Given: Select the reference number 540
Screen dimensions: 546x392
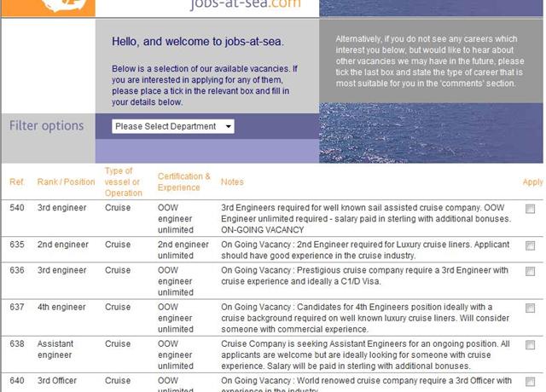Looking at the screenshot, I should click(17, 208).
